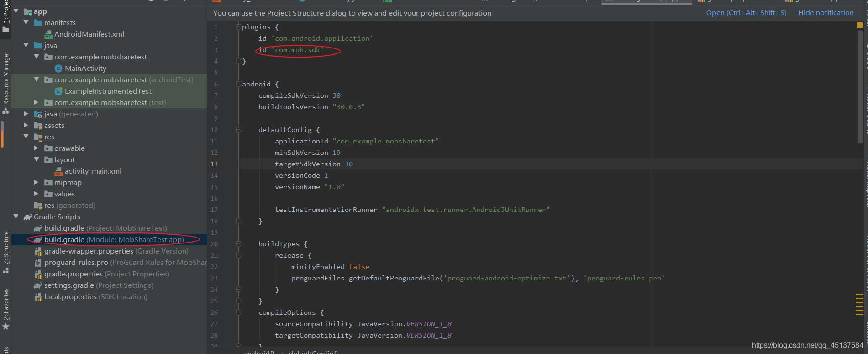Click the Hide notification link
This screenshot has width=868, height=354.
[826, 13]
